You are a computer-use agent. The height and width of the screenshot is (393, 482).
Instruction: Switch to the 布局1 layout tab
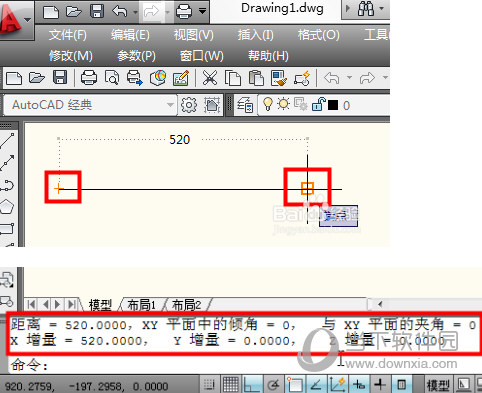(142, 305)
